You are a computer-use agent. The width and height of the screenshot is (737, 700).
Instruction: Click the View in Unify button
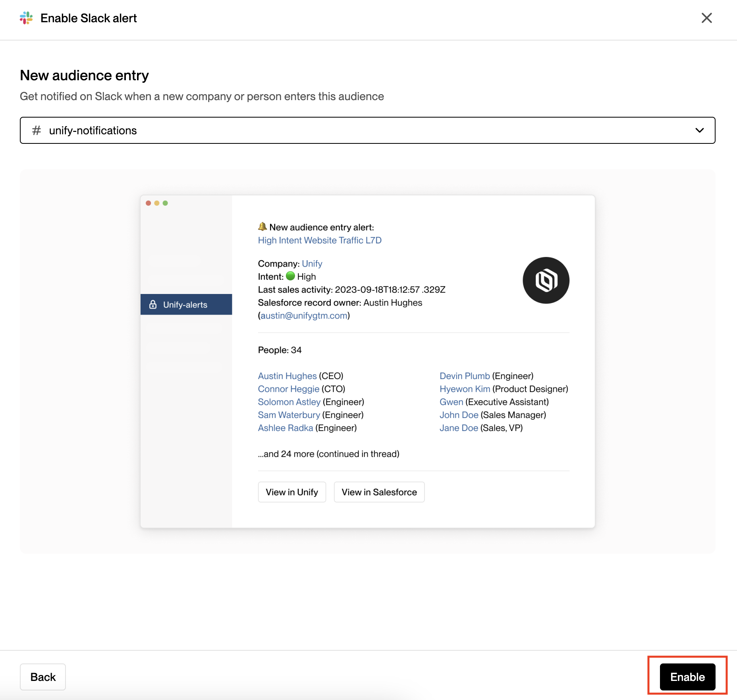tap(292, 492)
